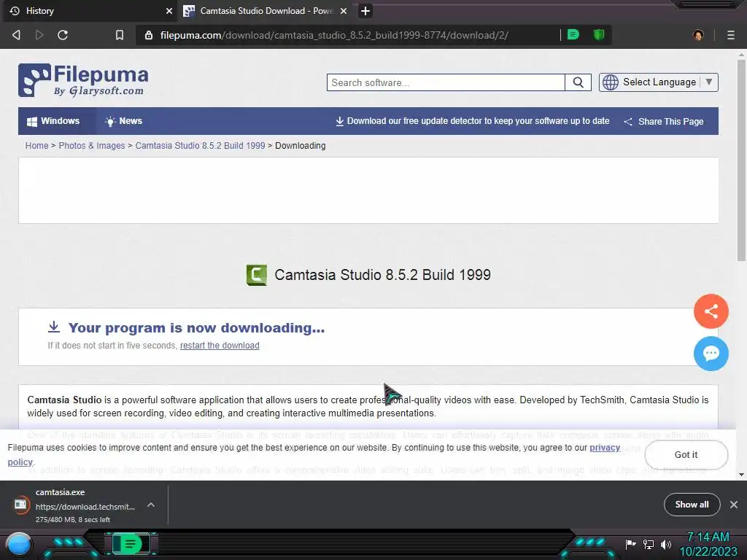The width and height of the screenshot is (747, 560).
Task: Switch to the History tab
Action: click(88, 11)
